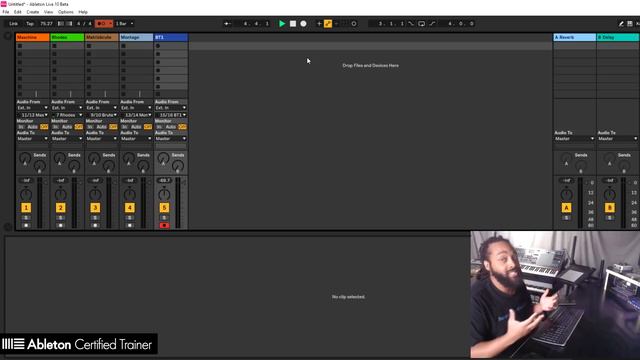
Task: Start playback with the green Play button
Action: click(282, 24)
